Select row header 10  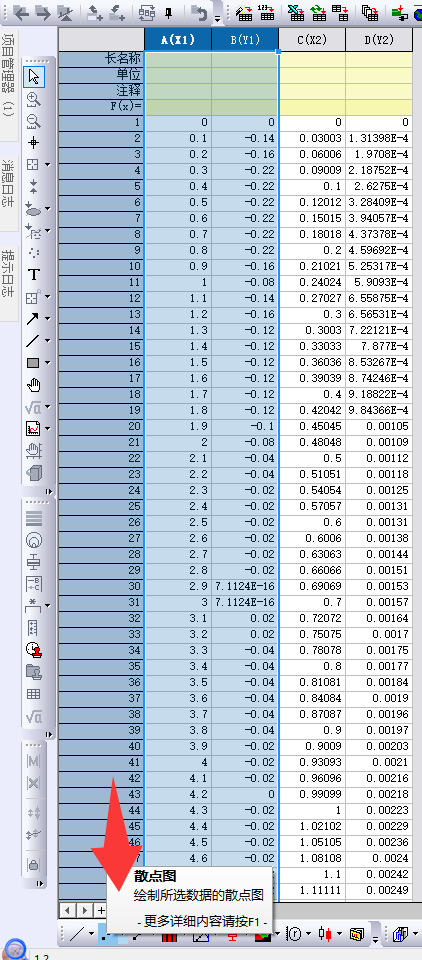[x=101, y=266]
